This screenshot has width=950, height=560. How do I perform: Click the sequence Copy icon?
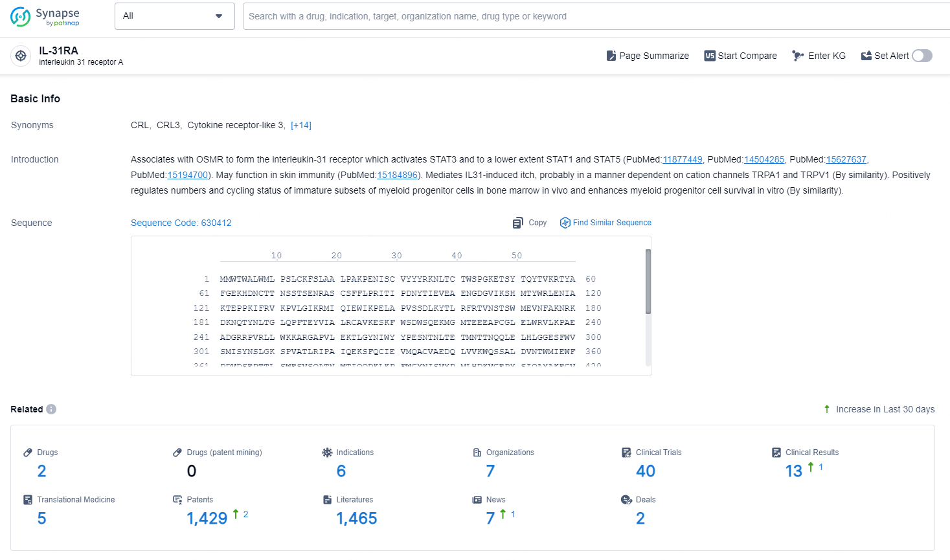[x=517, y=223]
